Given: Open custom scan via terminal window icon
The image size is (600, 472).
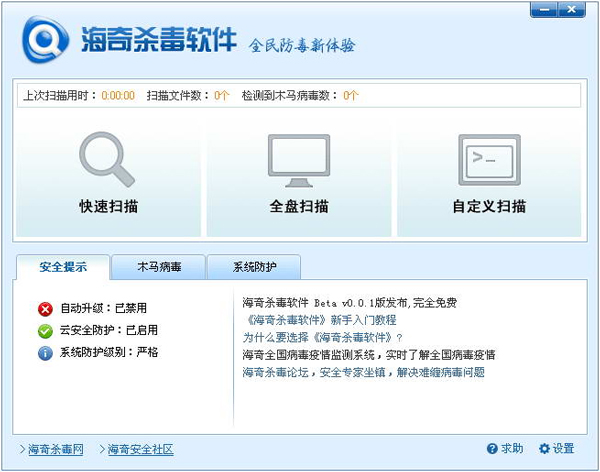Looking at the screenshot, I should click(x=489, y=160).
